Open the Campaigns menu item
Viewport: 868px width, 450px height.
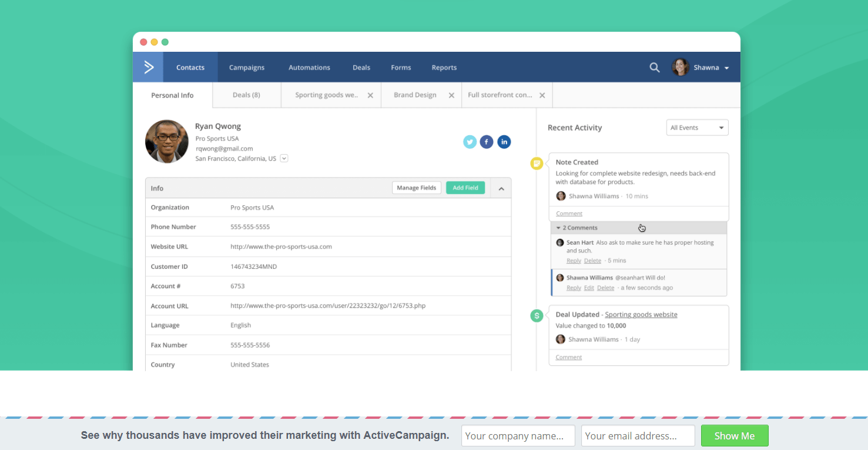coord(247,68)
